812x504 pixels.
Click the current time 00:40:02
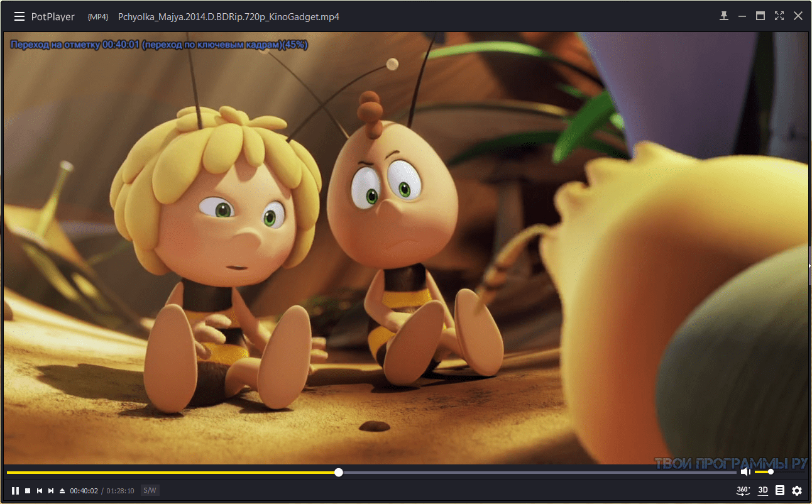(84, 491)
